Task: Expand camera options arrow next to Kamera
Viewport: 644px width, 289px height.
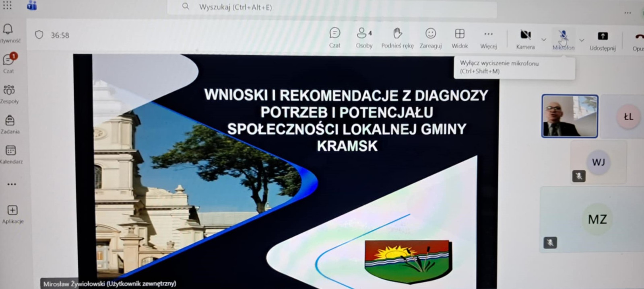Action: [544, 39]
